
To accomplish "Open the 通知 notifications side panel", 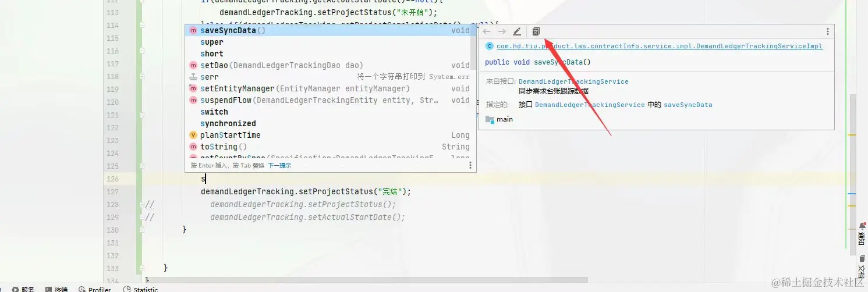I will point(861,234).
